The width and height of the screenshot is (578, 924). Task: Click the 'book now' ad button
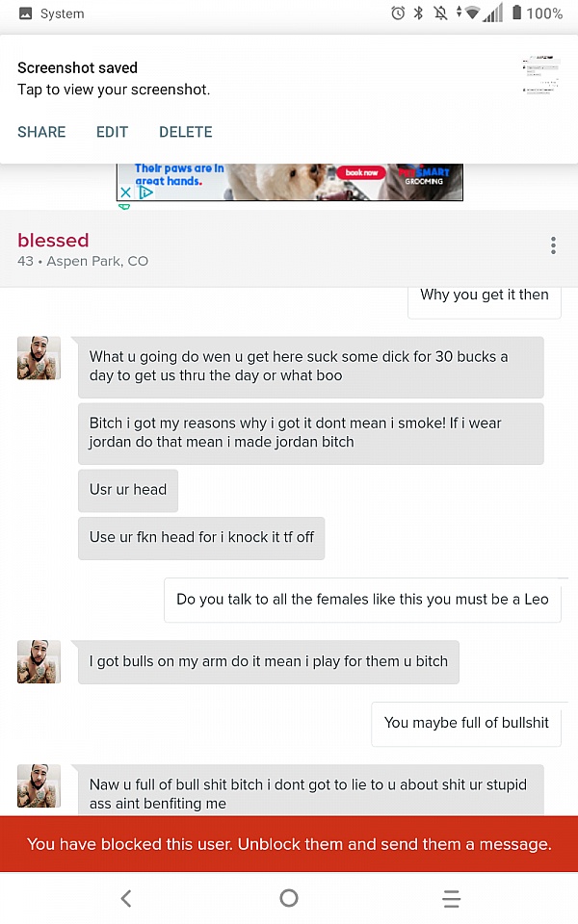pos(362,172)
